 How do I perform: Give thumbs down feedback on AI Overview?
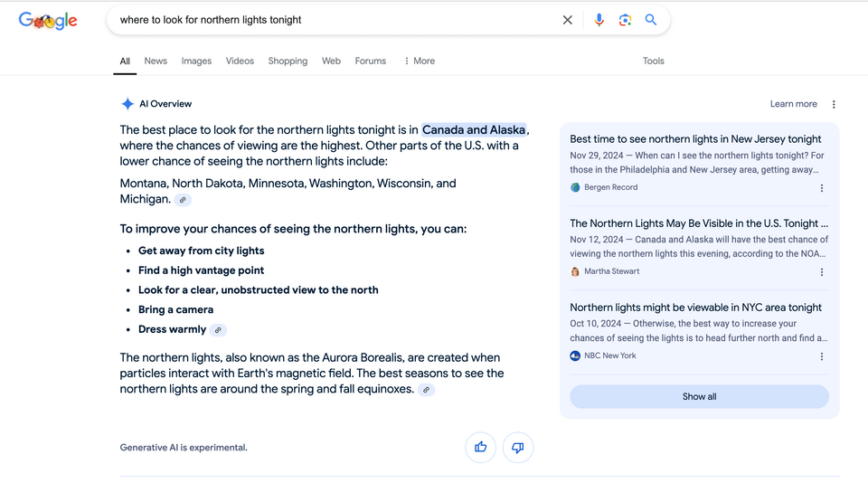tap(517, 447)
